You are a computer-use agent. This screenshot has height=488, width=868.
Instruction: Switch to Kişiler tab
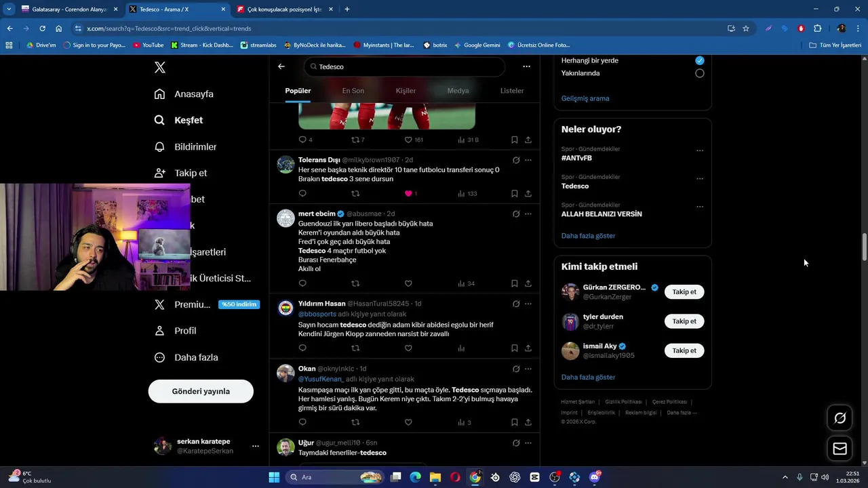pyautogui.click(x=406, y=91)
